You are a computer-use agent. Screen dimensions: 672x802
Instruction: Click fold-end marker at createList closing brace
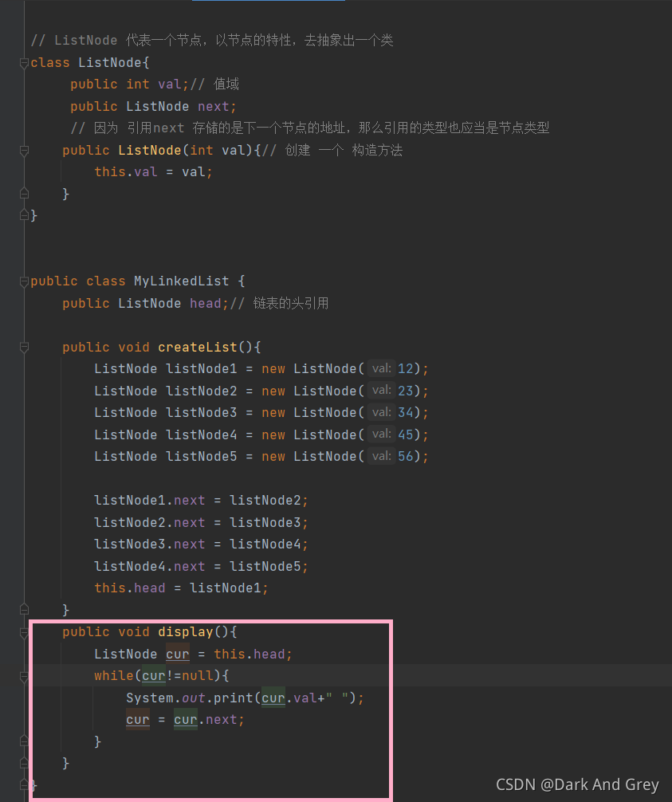point(24,609)
